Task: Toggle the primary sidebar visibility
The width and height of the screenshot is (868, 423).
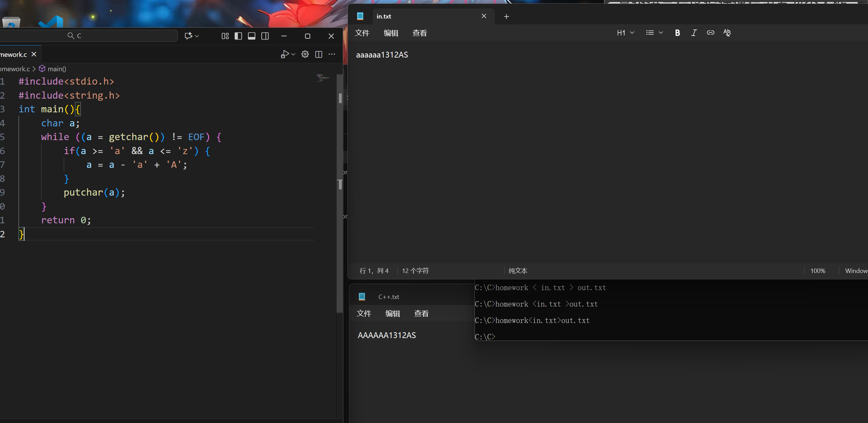Action: coord(238,36)
